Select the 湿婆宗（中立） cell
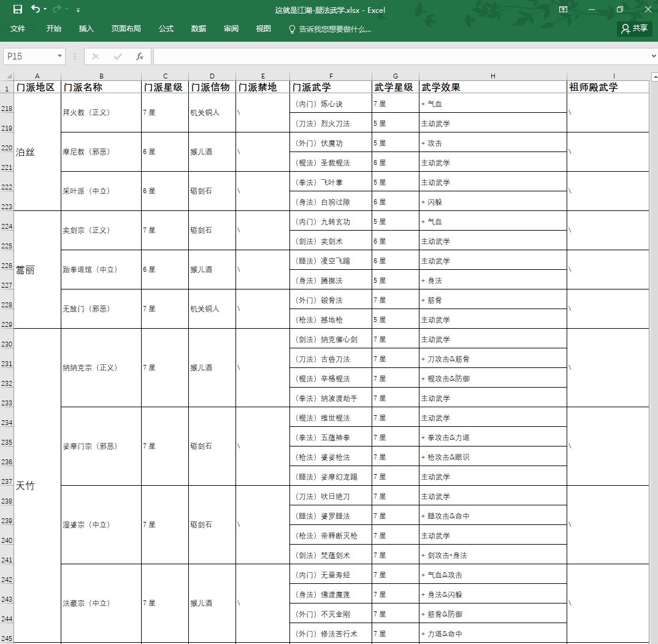 [101, 525]
